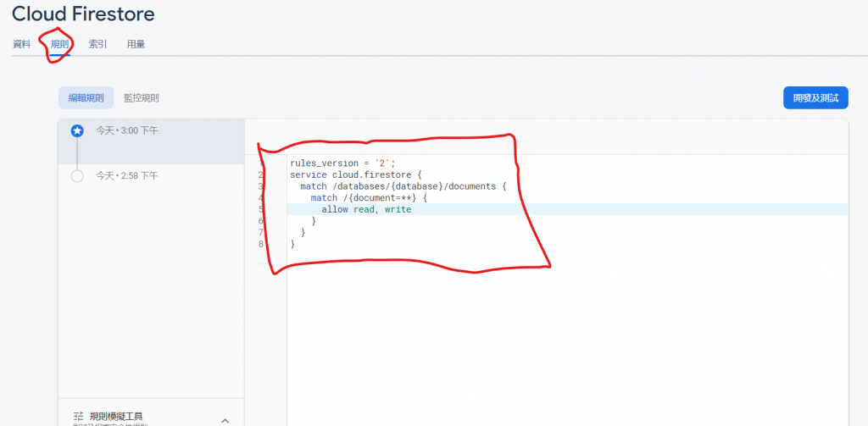Click the match /databases/{database}/documents line

pyautogui.click(x=403, y=186)
